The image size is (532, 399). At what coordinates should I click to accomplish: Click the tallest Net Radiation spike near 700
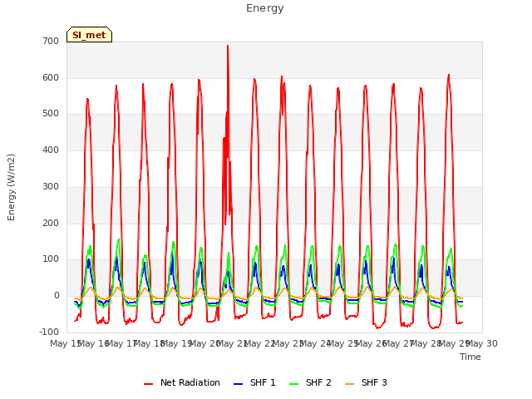[x=228, y=47]
